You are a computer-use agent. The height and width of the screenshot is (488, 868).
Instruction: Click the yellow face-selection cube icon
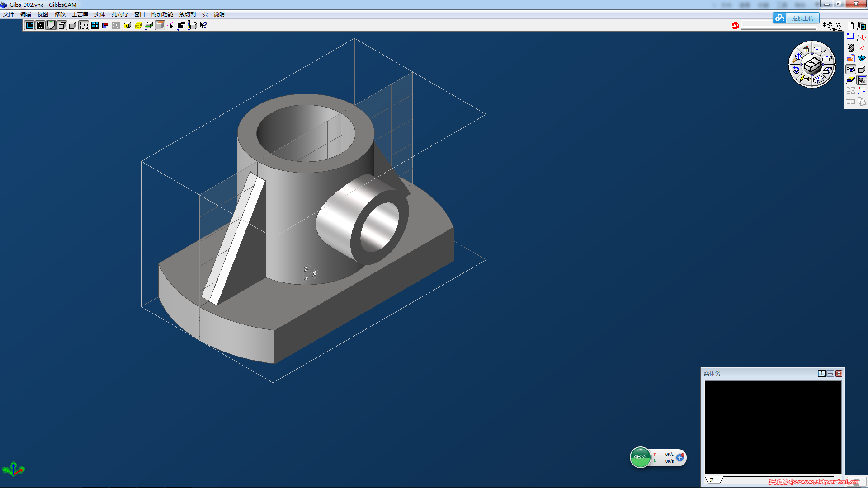pos(127,25)
